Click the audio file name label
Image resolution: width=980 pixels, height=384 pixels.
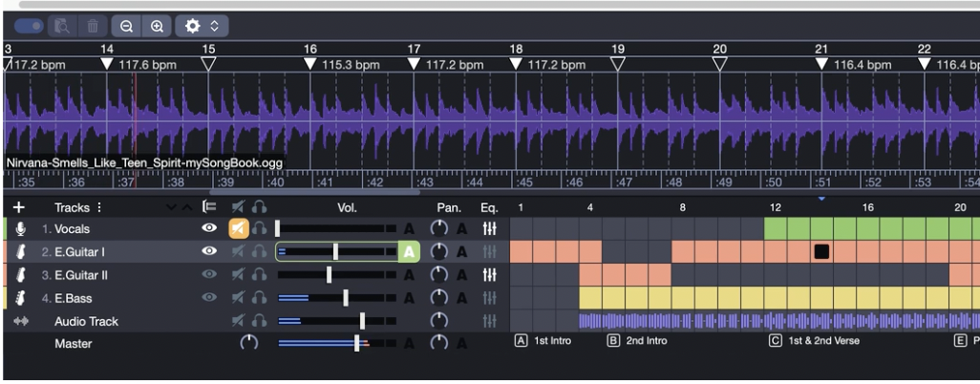click(143, 163)
